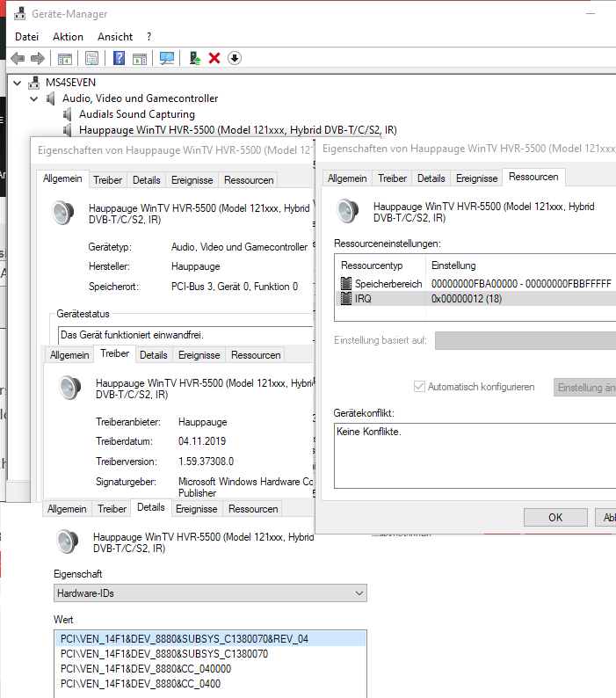Open the Aktion menu
This screenshot has height=698, width=616.
point(68,37)
